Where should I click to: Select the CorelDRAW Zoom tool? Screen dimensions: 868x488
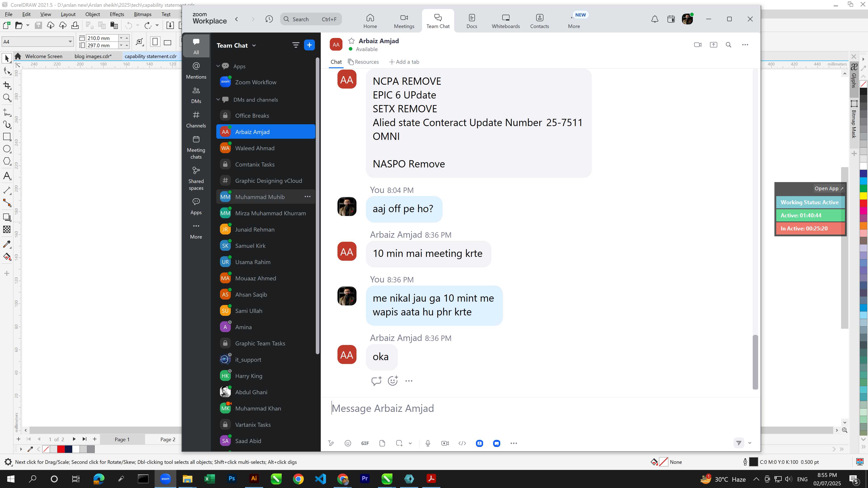7,98
